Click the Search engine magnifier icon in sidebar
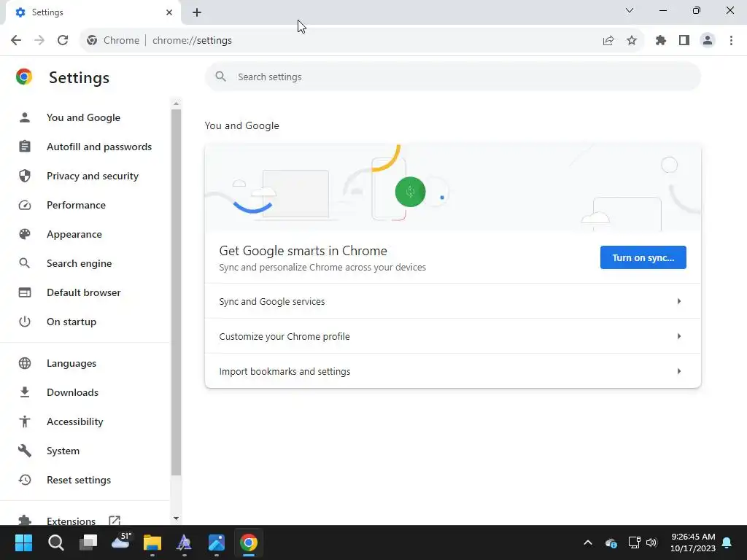 (x=25, y=263)
